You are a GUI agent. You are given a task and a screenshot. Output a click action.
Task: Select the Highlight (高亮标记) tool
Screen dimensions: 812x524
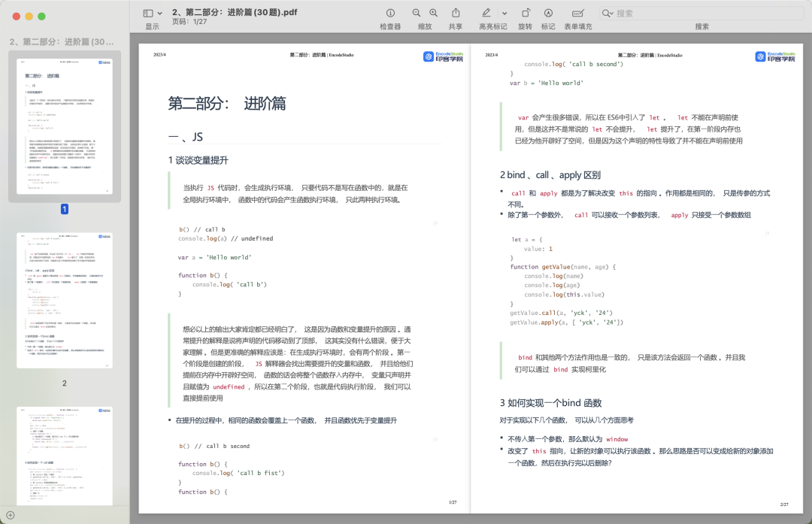[485, 13]
